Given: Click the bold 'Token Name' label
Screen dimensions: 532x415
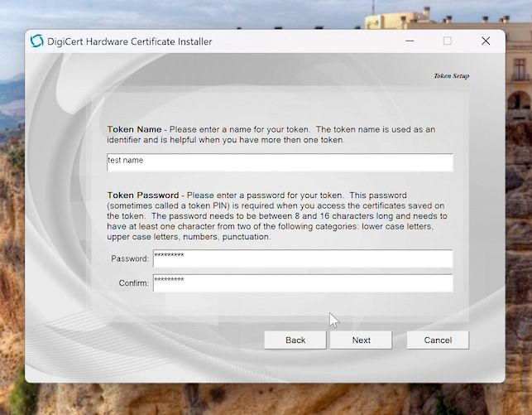Looking at the screenshot, I should pos(134,129).
